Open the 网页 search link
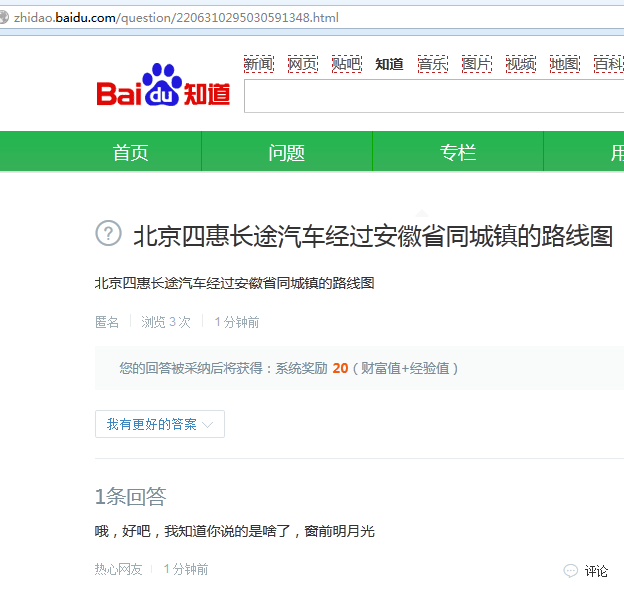This screenshot has height=595, width=624. (x=303, y=64)
